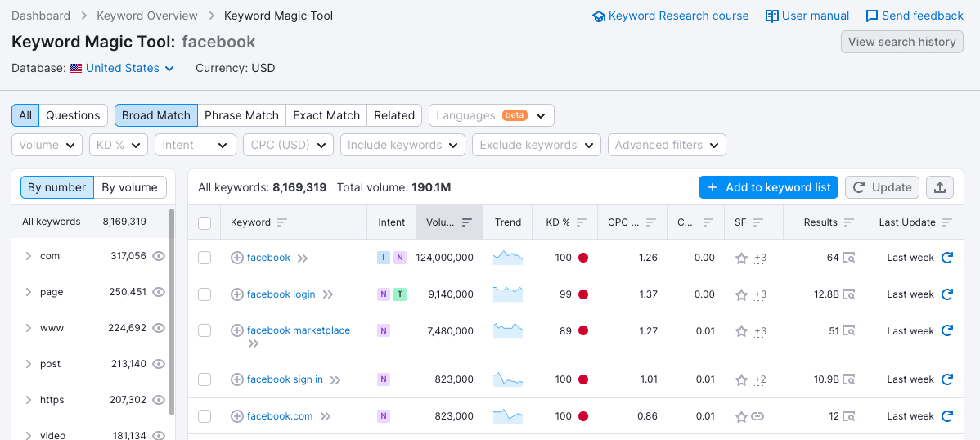The height and width of the screenshot is (440, 980).
Task: Switch to Questions tab
Action: coord(73,115)
